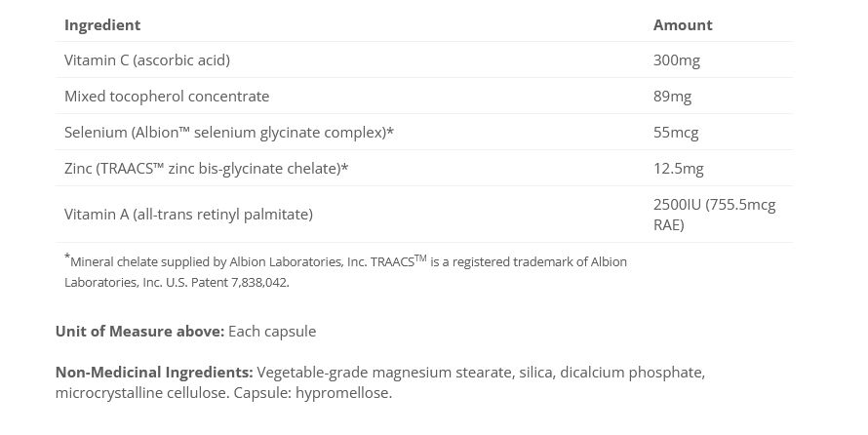Image resolution: width=868 pixels, height=435 pixels.
Task: Click the Amount column header
Action: coord(683,25)
